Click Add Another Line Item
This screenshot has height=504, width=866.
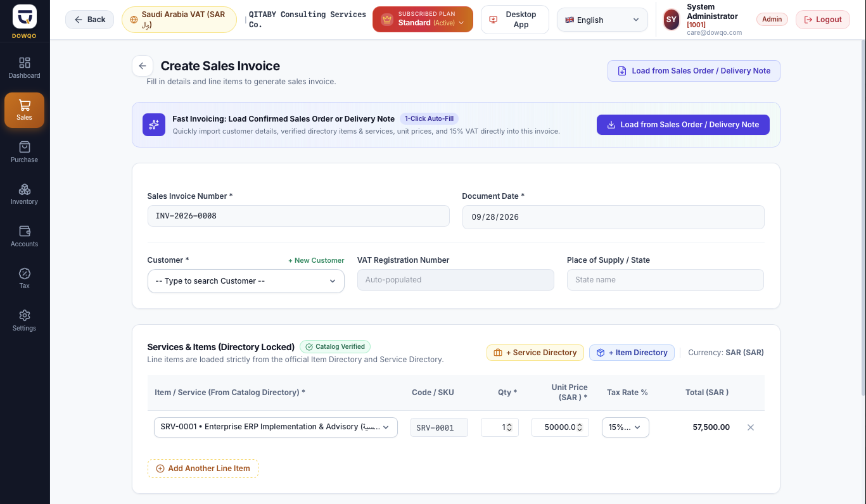click(203, 469)
